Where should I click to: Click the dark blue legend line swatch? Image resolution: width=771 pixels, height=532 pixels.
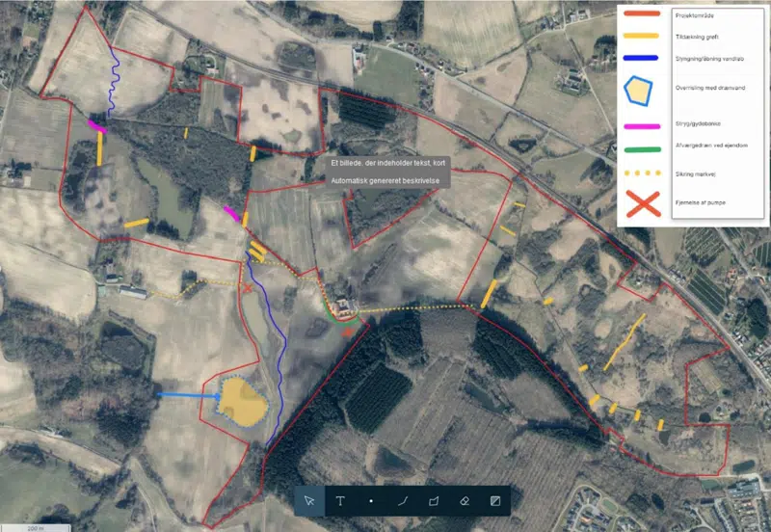pyautogui.click(x=642, y=58)
